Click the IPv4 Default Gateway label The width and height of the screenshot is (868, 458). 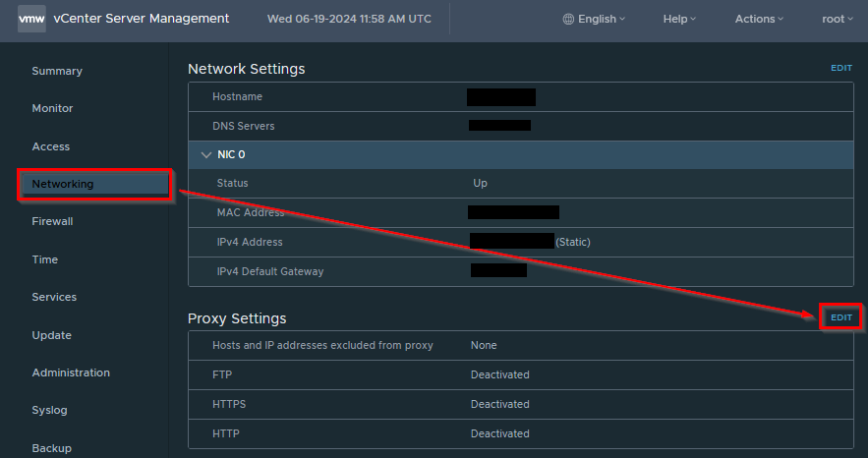(270, 271)
